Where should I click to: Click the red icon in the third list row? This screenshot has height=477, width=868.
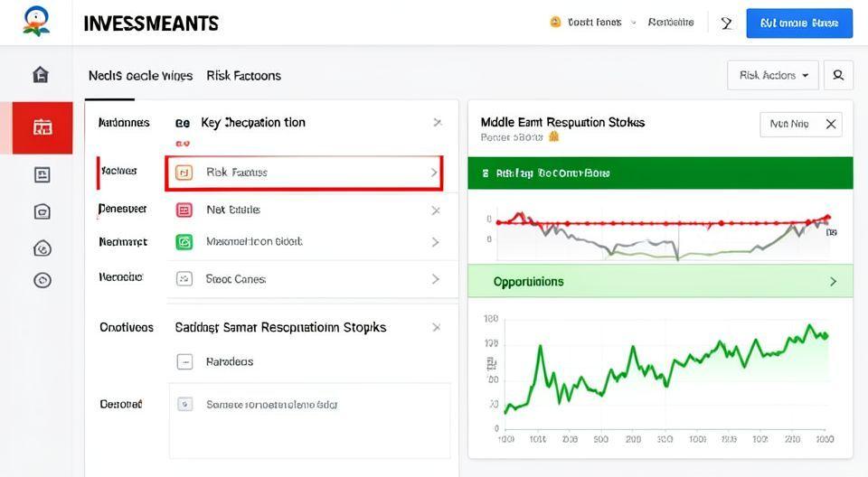coord(184,210)
